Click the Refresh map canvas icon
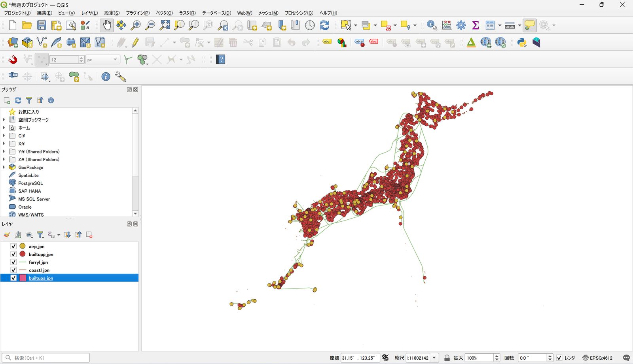The image size is (633, 364). coord(324,25)
